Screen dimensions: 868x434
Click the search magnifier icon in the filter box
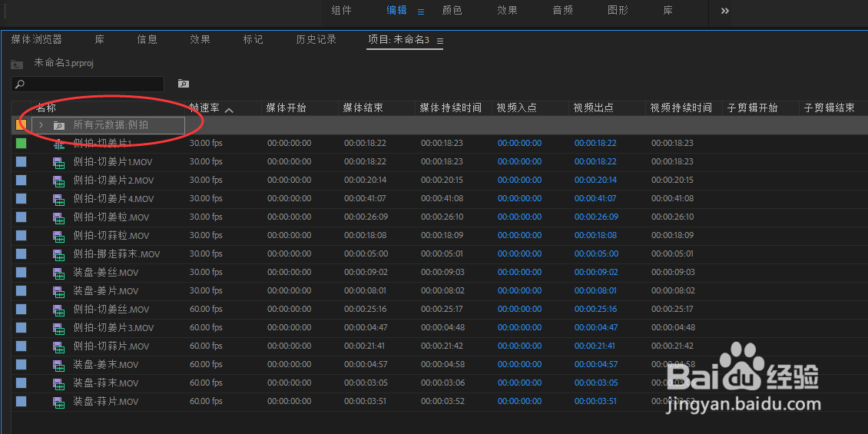[20, 84]
